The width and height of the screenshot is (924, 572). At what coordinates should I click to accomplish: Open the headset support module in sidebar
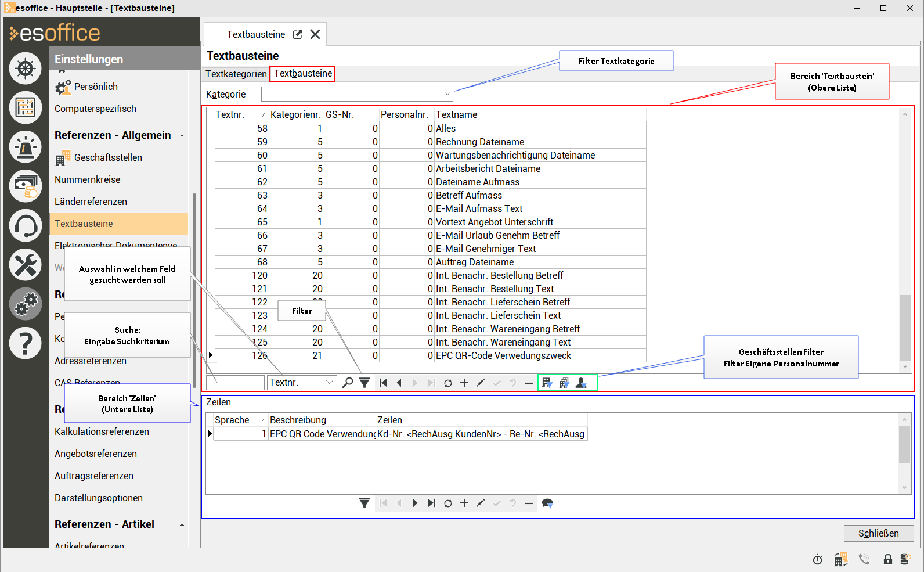pyautogui.click(x=26, y=225)
